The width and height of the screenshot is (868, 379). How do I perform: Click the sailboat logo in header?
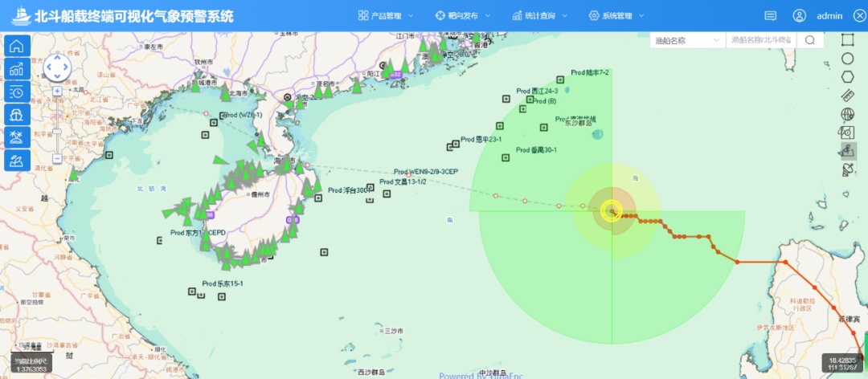(21, 15)
